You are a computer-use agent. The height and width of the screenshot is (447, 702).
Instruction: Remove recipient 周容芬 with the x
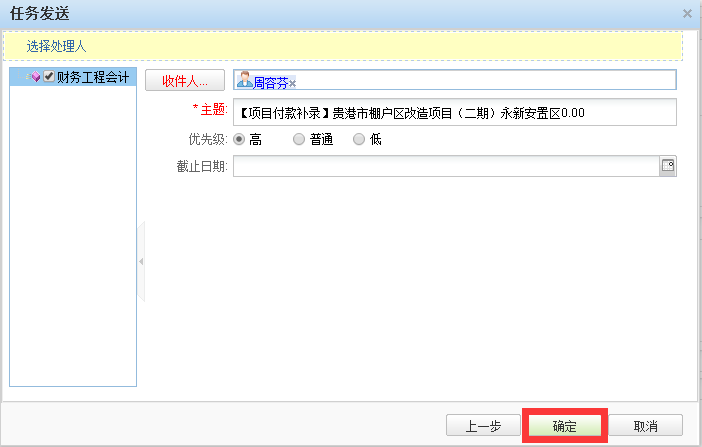[292, 83]
